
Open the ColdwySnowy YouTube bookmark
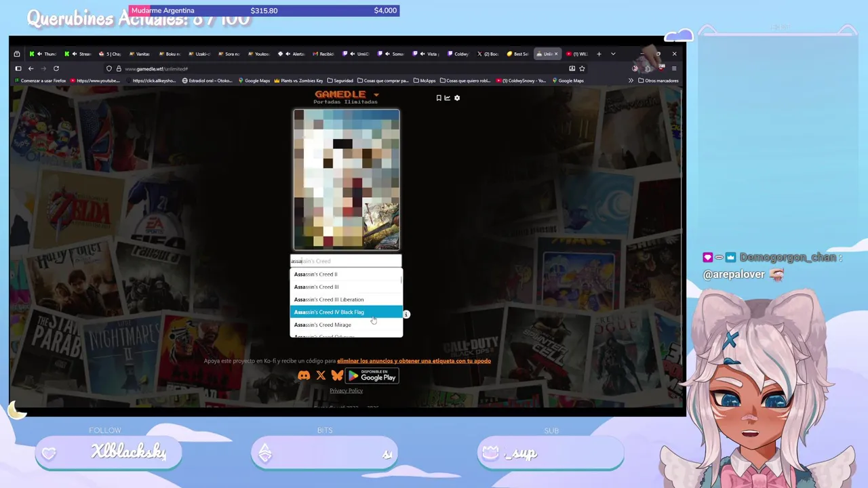click(x=521, y=81)
